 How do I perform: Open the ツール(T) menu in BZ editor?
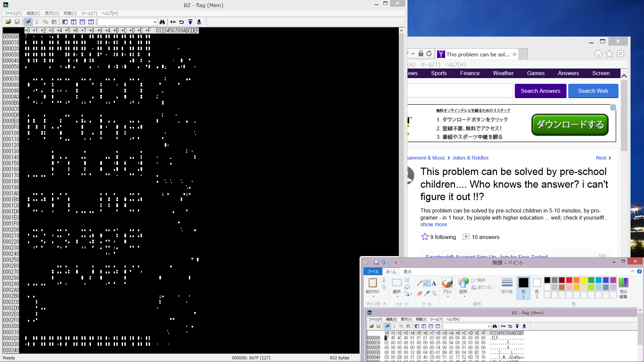click(x=89, y=13)
